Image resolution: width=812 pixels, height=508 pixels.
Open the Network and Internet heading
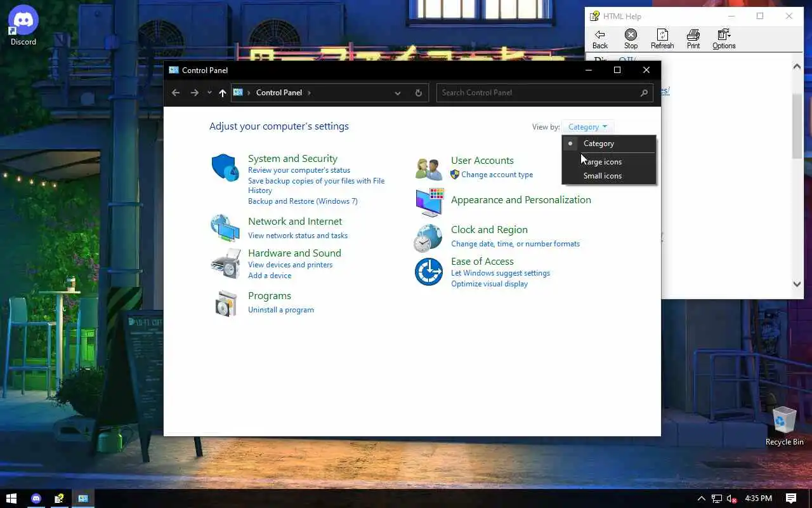pyautogui.click(x=295, y=222)
